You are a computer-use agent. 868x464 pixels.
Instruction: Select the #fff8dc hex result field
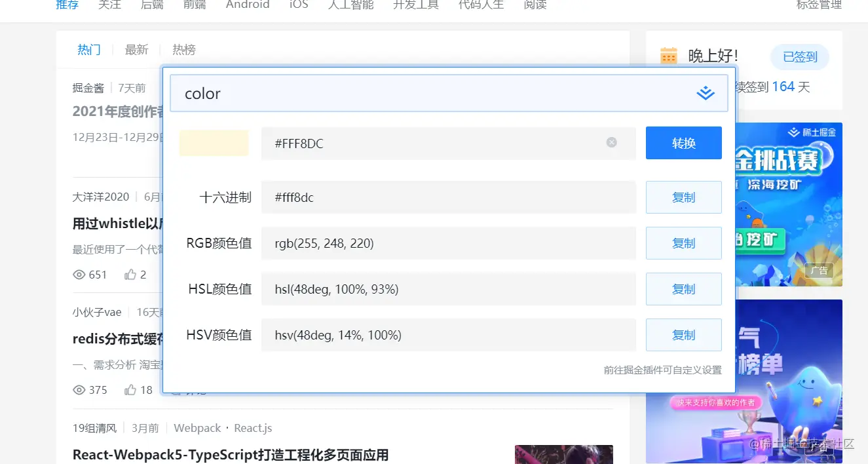coord(448,197)
